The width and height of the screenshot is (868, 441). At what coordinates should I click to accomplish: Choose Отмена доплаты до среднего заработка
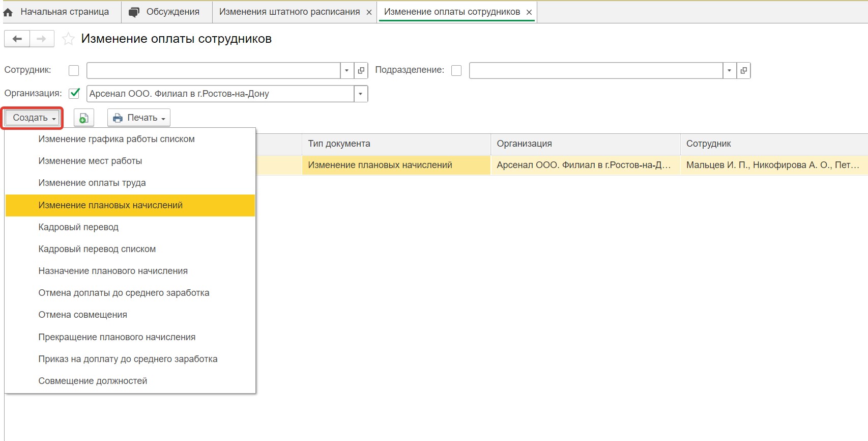(x=130, y=293)
